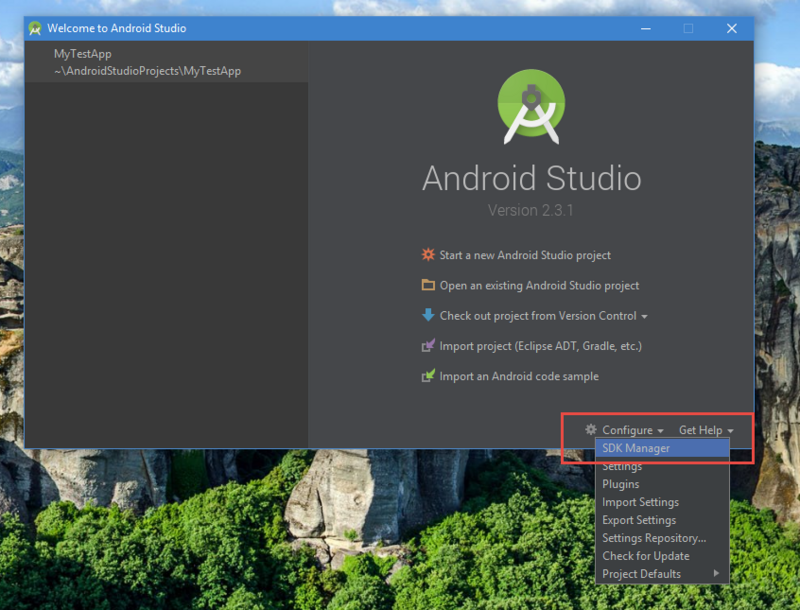Open the Get Help dropdown

pyautogui.click(x=706, y=430)
